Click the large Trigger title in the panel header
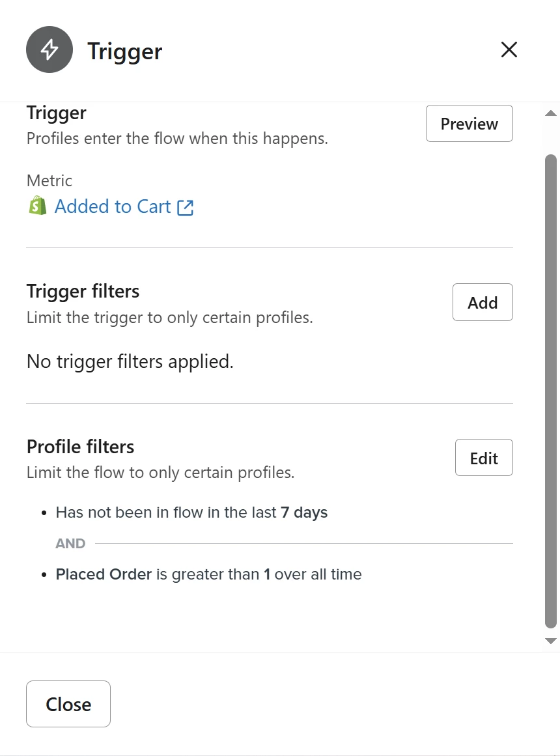 click(125, 51)
